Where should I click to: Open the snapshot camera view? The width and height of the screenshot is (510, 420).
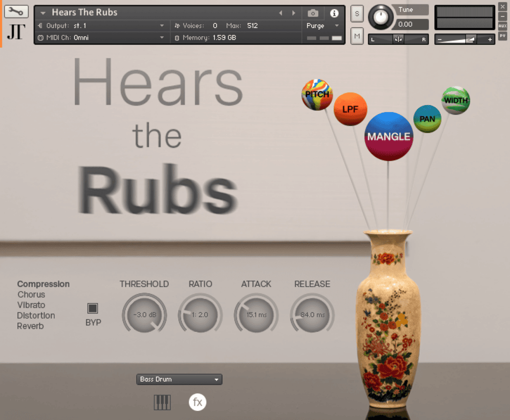313,13
